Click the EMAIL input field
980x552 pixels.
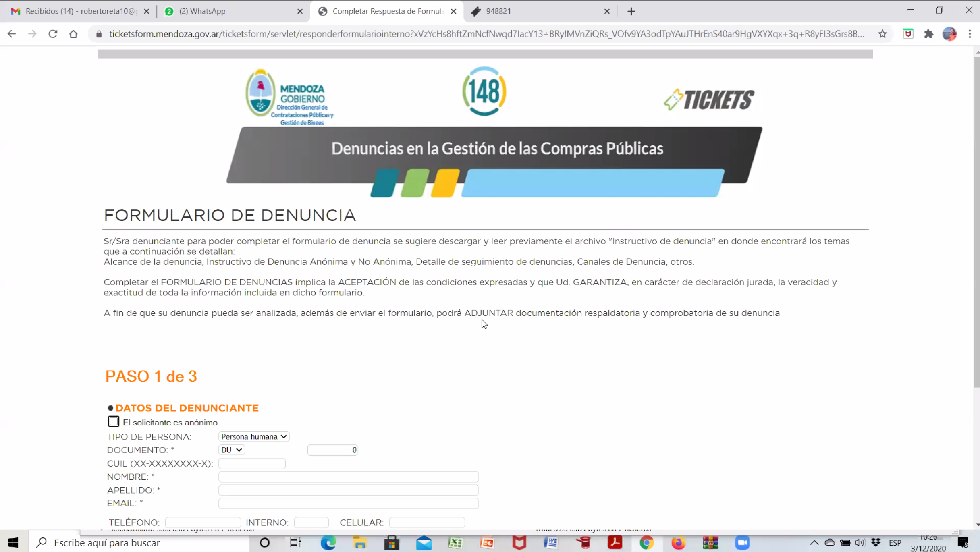349,503
